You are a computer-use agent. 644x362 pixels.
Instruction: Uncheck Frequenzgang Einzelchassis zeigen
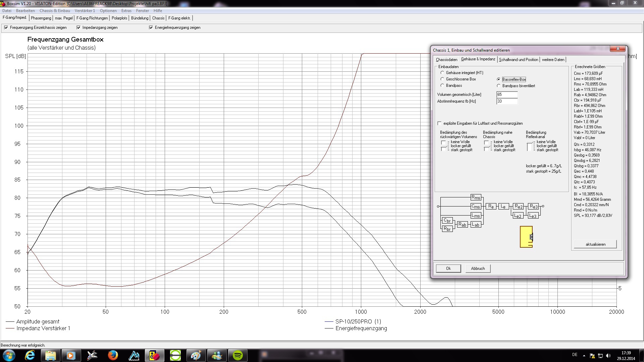coord(6,27)
